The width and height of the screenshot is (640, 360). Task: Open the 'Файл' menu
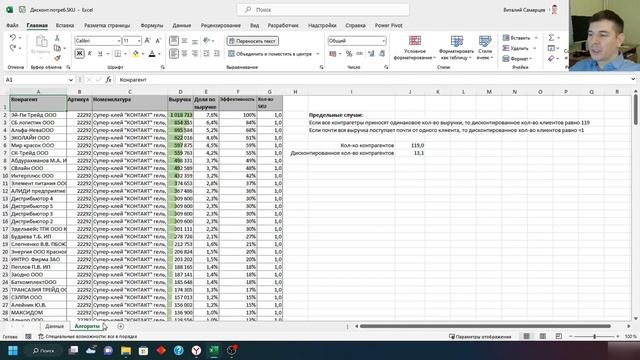point(12,25)
